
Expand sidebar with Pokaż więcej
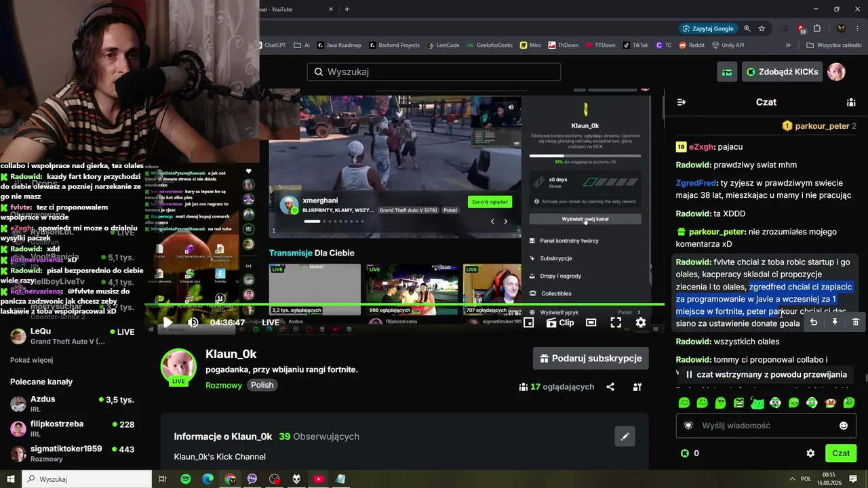(31, 360)
